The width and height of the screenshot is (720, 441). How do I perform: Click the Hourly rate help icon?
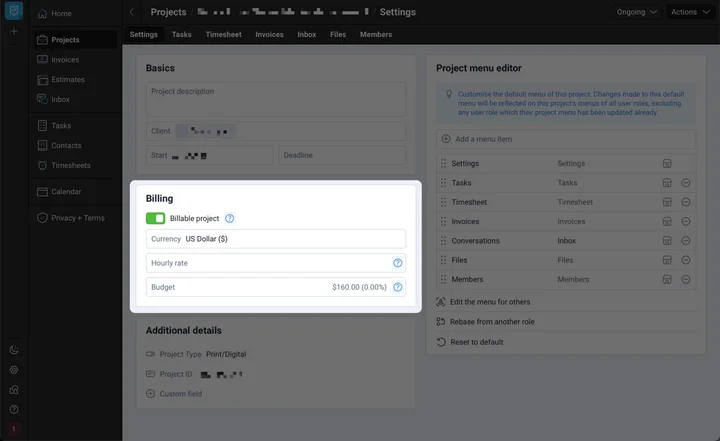tap(397, 263)
